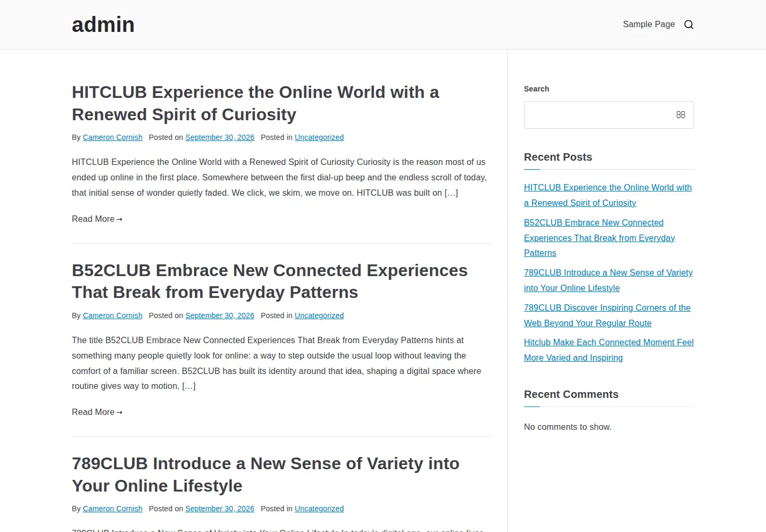Click the date link under HITCLUB post
766x532 pixels.
coord(220,137)
